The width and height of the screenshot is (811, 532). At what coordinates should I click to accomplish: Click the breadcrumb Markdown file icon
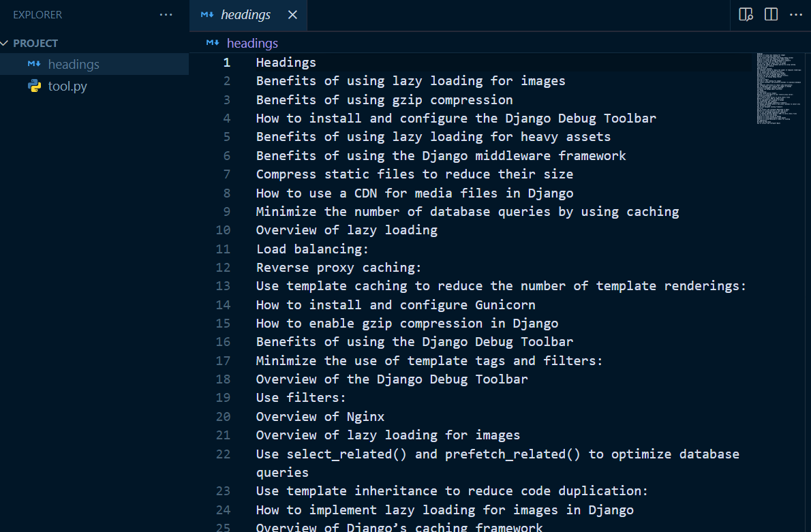(x=213, y=43)
